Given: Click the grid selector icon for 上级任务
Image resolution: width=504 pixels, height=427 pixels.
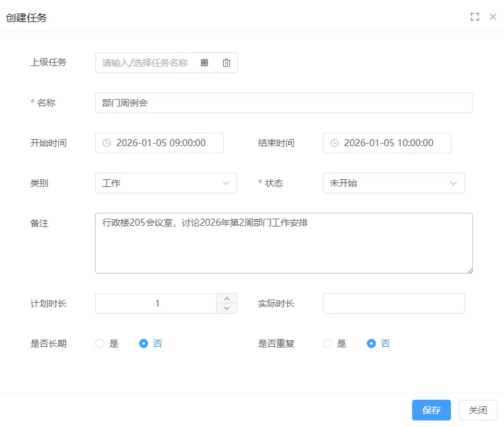Looking at the screenshot, I should coord(204,63).
